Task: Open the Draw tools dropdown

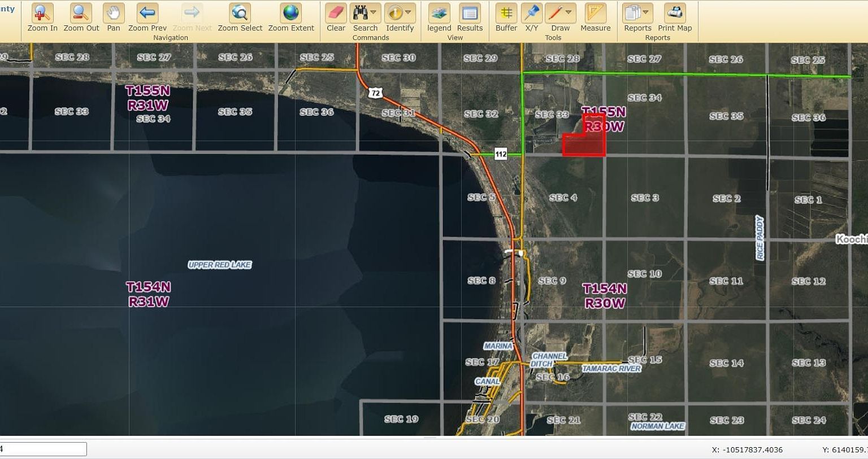Action: [x=568, y=12]
